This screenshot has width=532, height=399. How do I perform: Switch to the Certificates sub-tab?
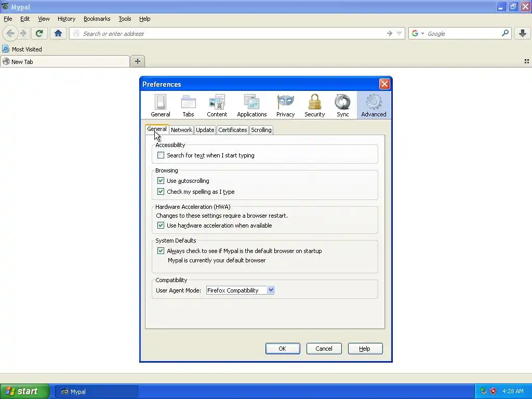[232, 129]
